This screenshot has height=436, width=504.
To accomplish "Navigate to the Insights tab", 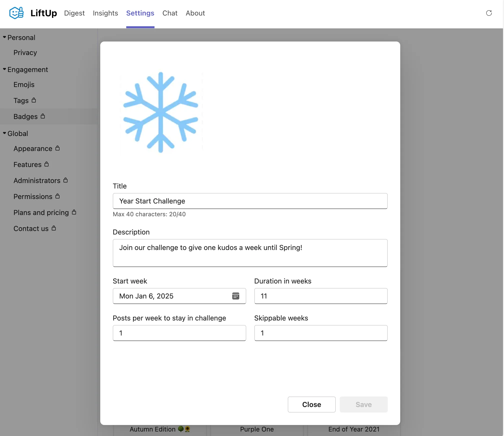I will pyautogui.click(x=105, y=13).
